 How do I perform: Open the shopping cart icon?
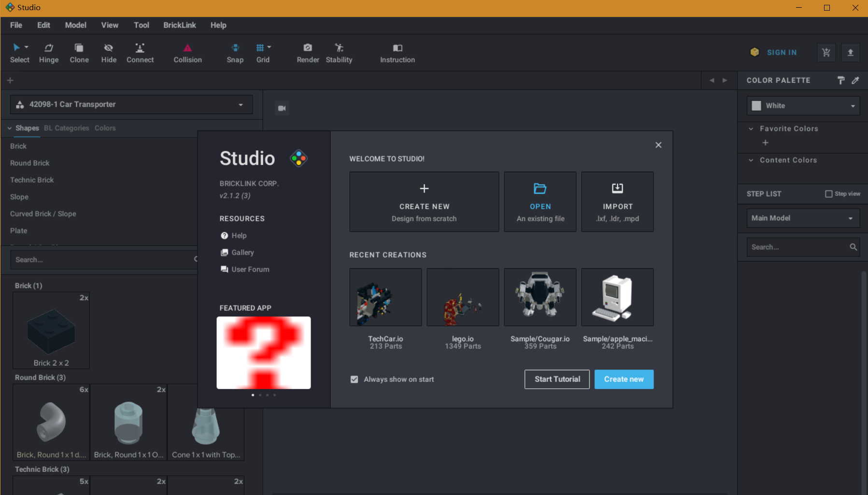coord(826,52)
